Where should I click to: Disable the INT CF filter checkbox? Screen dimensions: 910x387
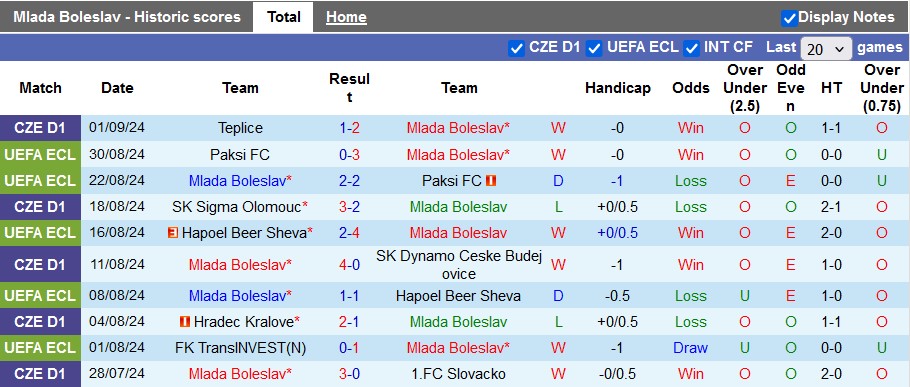[x=691, y=48]
